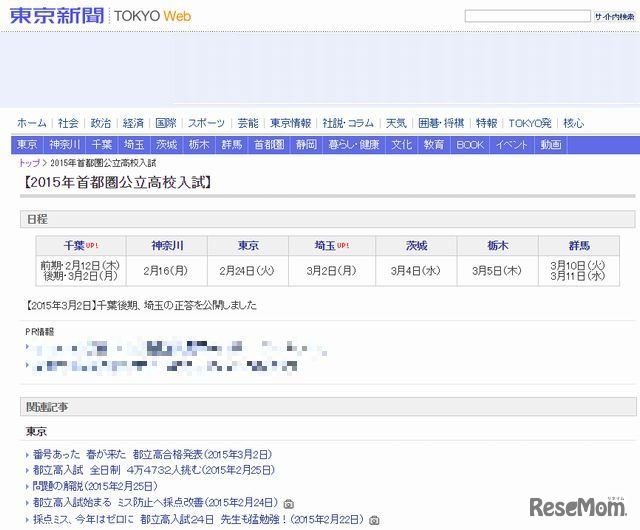The image size is (640, 530).
Task: Open the 芸能 menu item
Action: pyautogui.click(x=248, y=123)
